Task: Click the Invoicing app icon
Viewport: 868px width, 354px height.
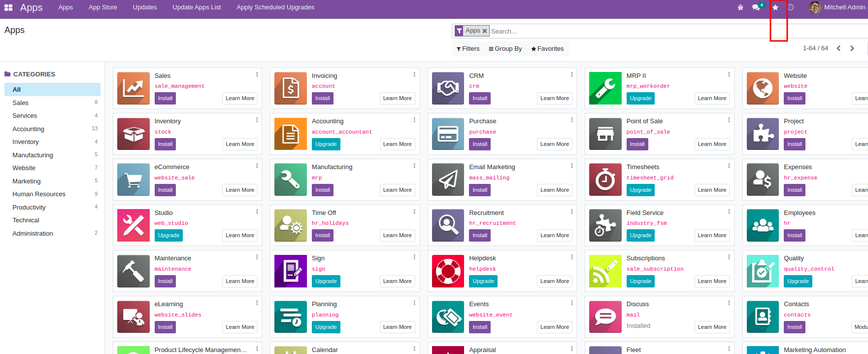Action: coord(291,88)
